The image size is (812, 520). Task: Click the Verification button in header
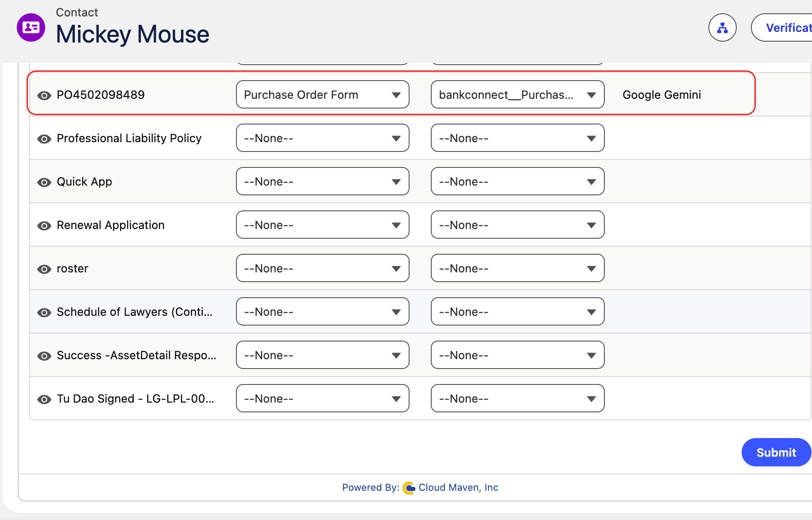click(781, 27)
